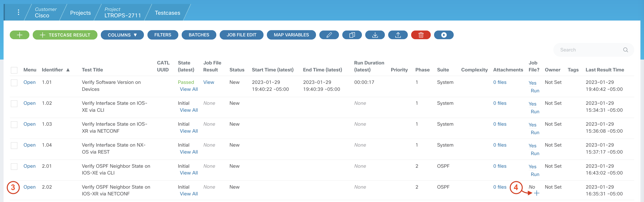Click the Last Result Time column header
This screenshot has width=644, height=202.
605,70
